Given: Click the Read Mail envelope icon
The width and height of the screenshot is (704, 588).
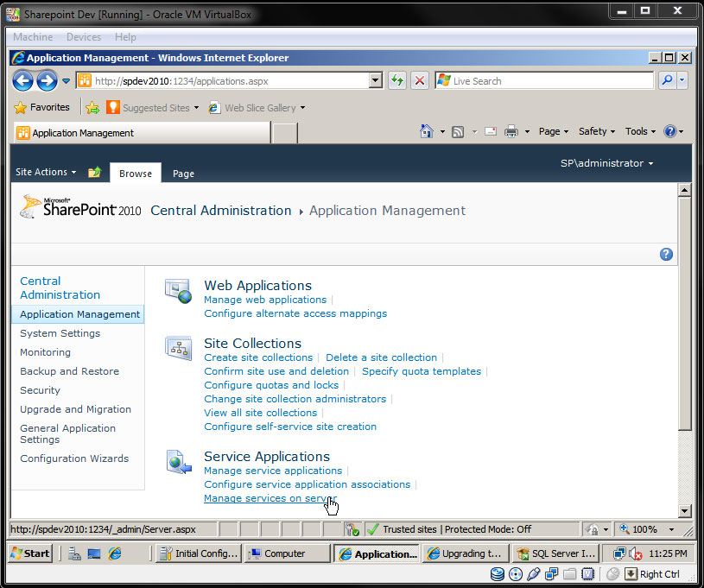Looking at the screenshot, I should (x=491, y=131).
